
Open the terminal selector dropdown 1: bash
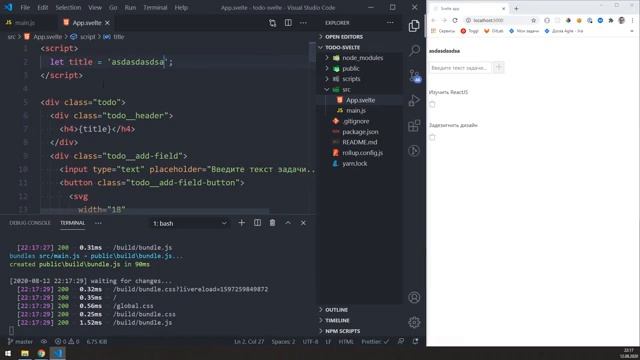(189, 223)
